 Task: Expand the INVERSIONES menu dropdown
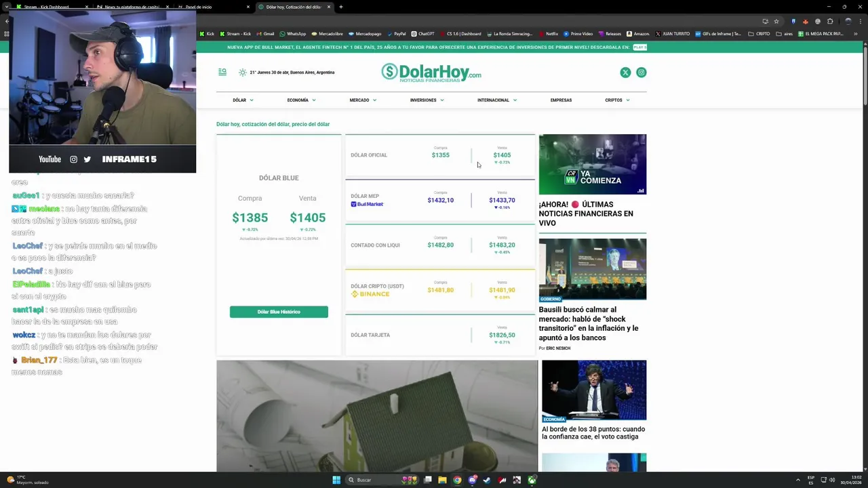[427, 100]
